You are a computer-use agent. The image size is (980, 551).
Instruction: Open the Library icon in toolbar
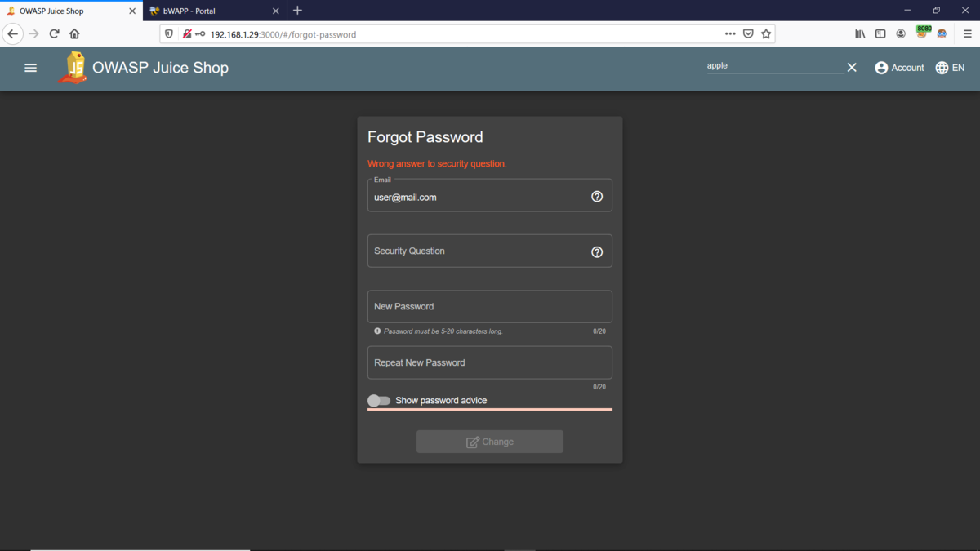pos(860,34)
